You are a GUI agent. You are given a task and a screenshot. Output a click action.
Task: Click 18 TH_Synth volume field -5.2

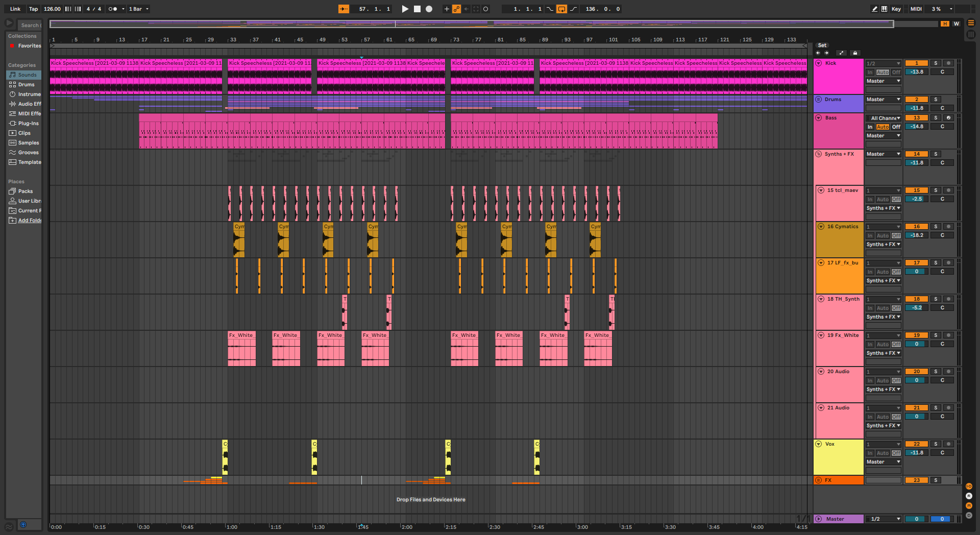(x=916, y=308)
